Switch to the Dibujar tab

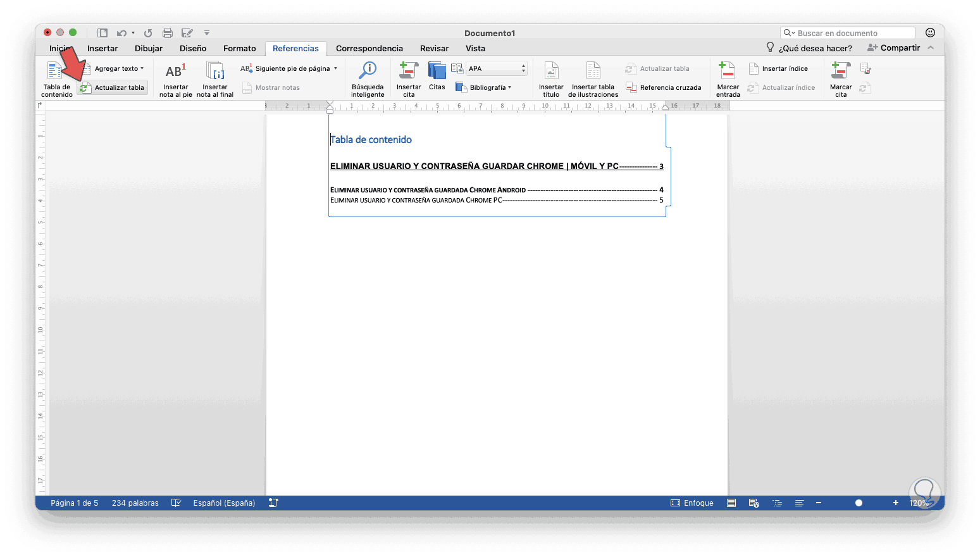[x=149, y=48]
